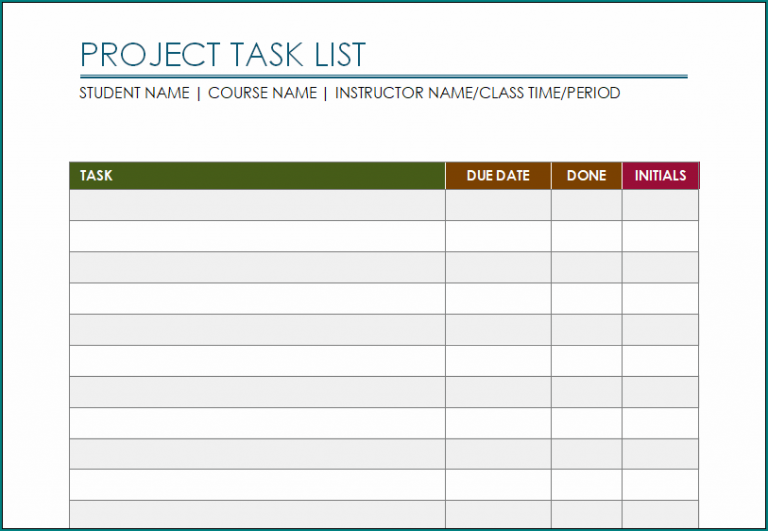Screen dimensions: 768x531
Task: Click the INSTRUCTOR NAME/CLASS TIME/PERIOD text
Action: point(477,93)
